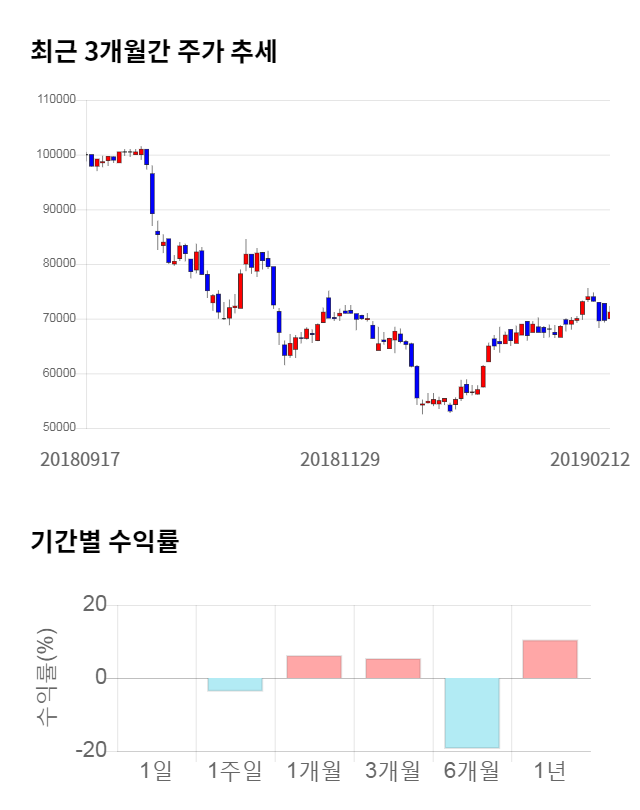Select the 1일 x-axis label

(156, 771)
